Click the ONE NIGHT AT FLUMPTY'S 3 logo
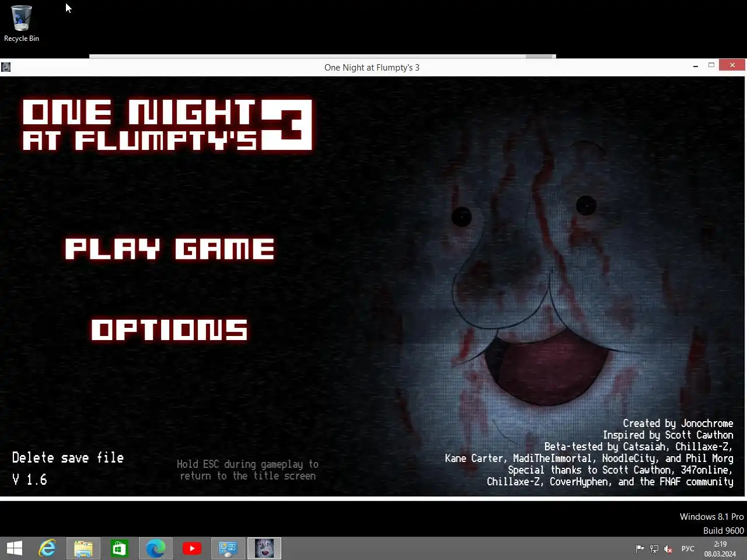Image resolution: width=747 pixels, height=560 pixels. pos(167,125)
